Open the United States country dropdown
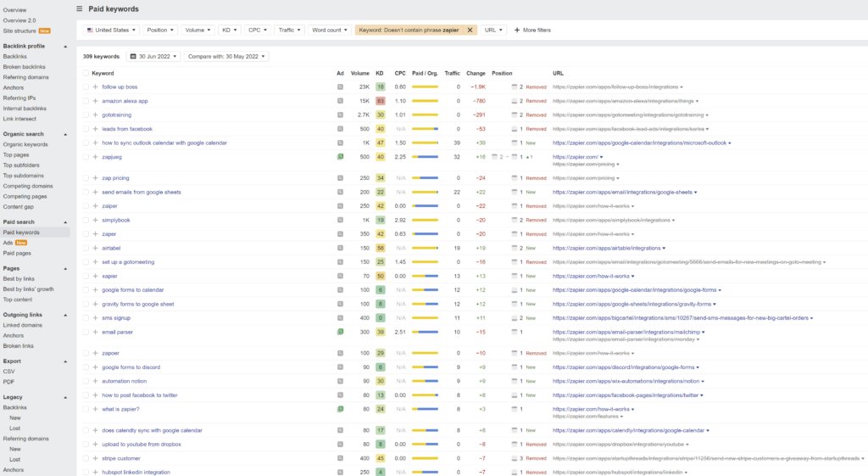The image size is (868, 476). [111, 30]
